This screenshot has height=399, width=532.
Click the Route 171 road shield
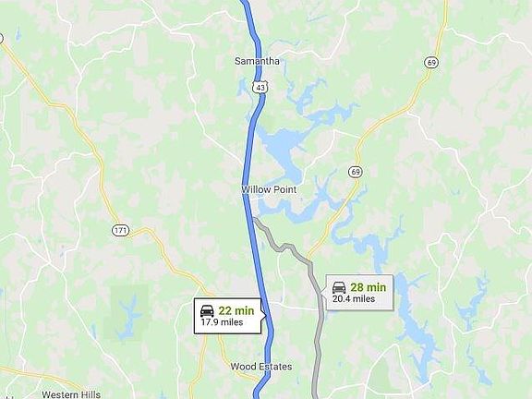click(120, 231)
